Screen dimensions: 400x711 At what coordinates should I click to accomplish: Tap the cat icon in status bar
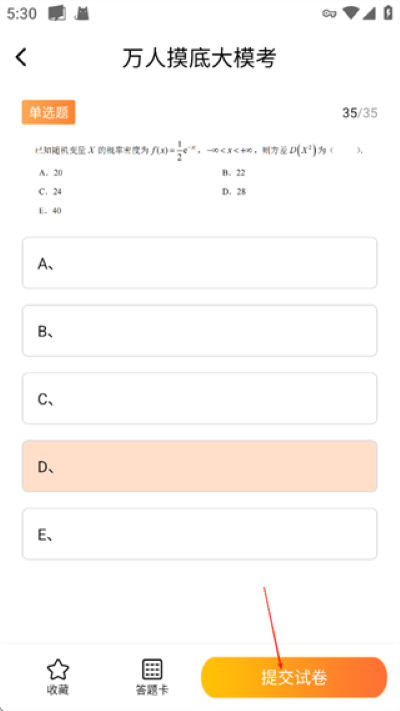pyautogui.click(x=82, y=14)
